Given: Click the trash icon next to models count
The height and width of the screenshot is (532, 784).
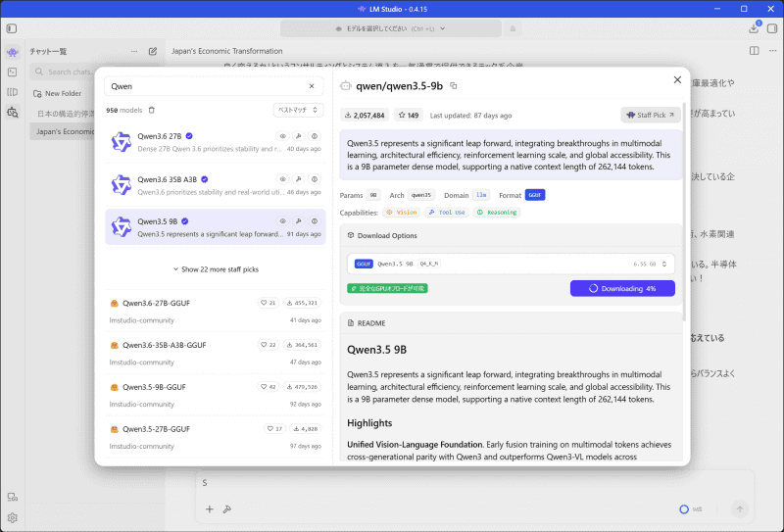Looking at the screenshot, I should tap(152, 110).
